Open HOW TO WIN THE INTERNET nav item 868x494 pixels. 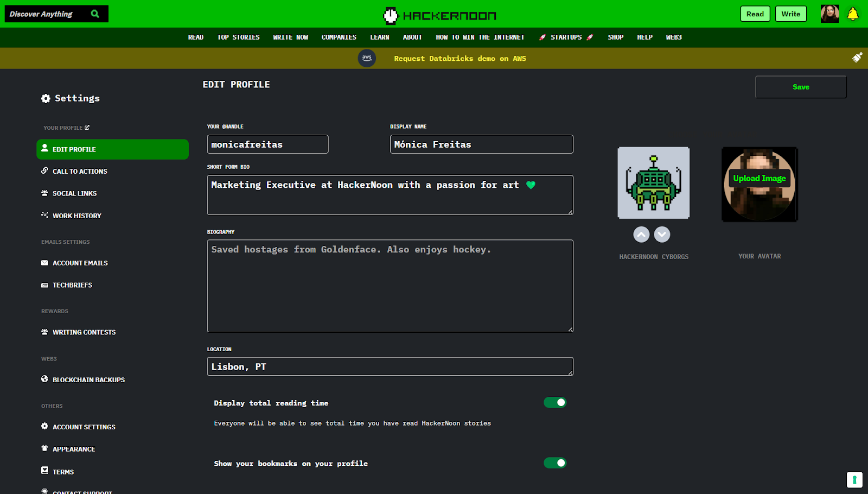(x=480, y=37)
